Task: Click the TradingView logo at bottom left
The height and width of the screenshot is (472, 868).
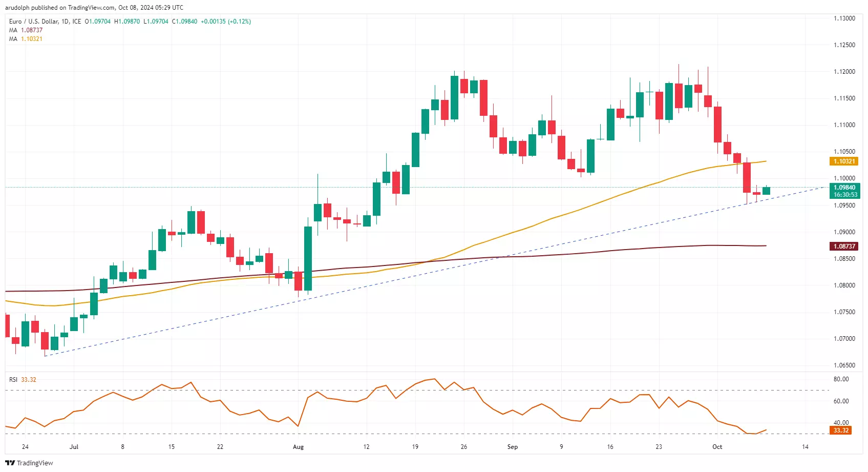Action: pyautogui.click(x=29, y=463)
